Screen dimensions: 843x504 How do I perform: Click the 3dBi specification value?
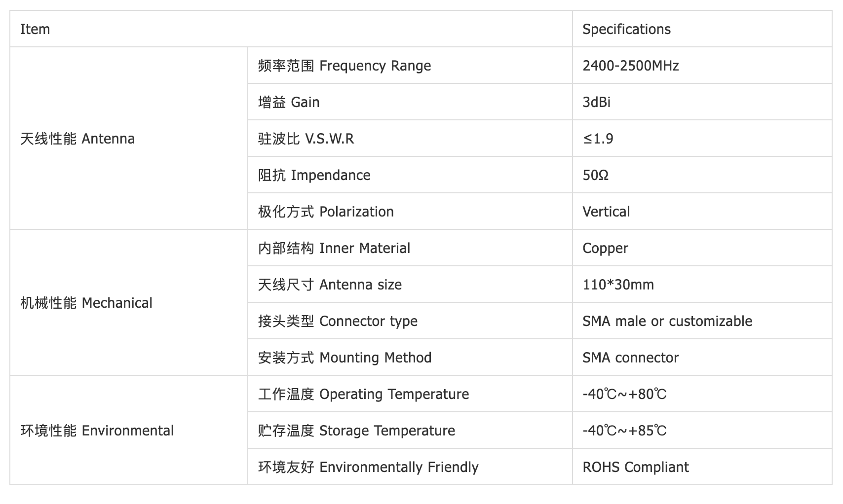(596, 102)
